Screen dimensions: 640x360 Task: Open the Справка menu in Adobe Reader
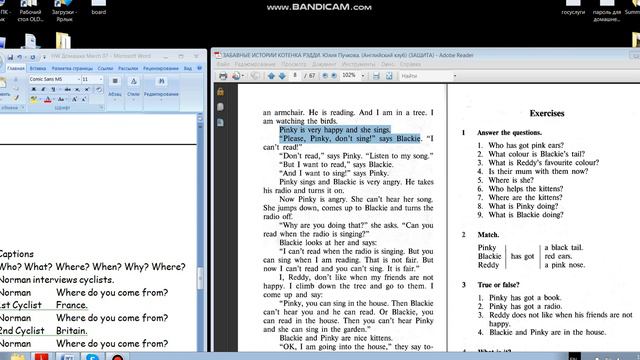click(x=410, y=64)
